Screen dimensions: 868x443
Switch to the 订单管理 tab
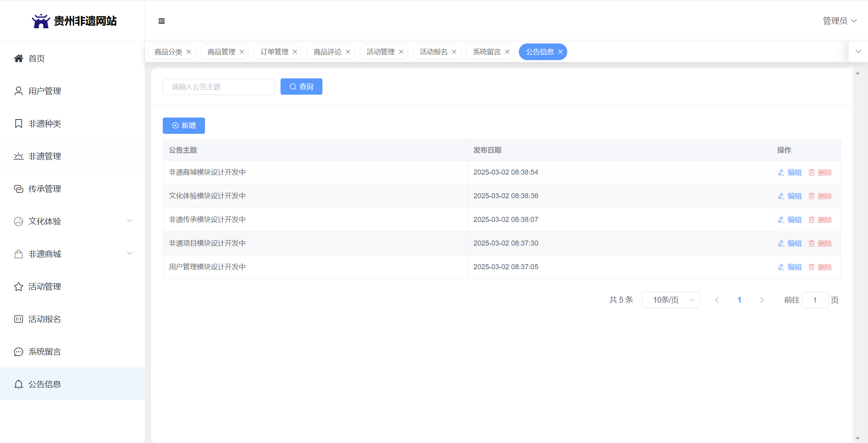click(x=274, y=52)
